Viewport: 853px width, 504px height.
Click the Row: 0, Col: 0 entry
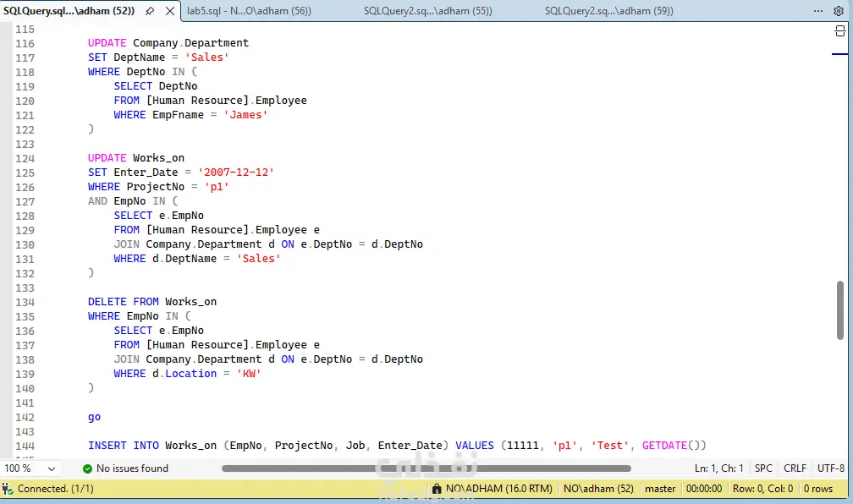(x=762, y=489)
